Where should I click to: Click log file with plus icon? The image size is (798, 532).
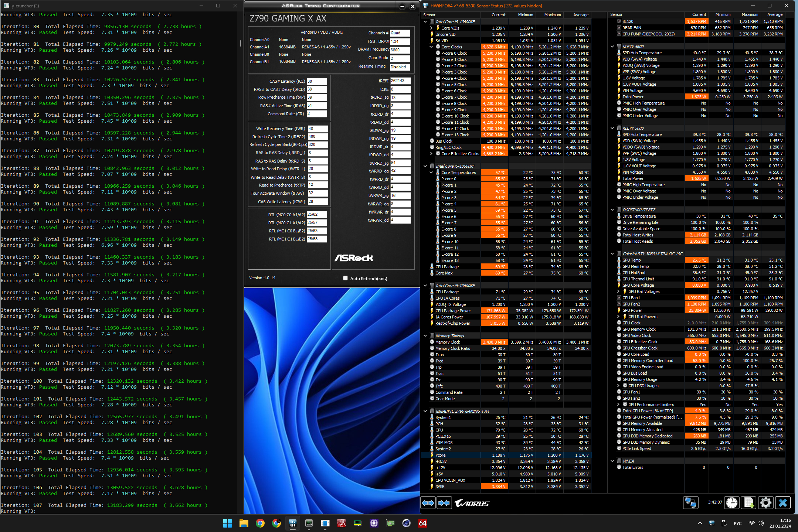coord(749,503)
